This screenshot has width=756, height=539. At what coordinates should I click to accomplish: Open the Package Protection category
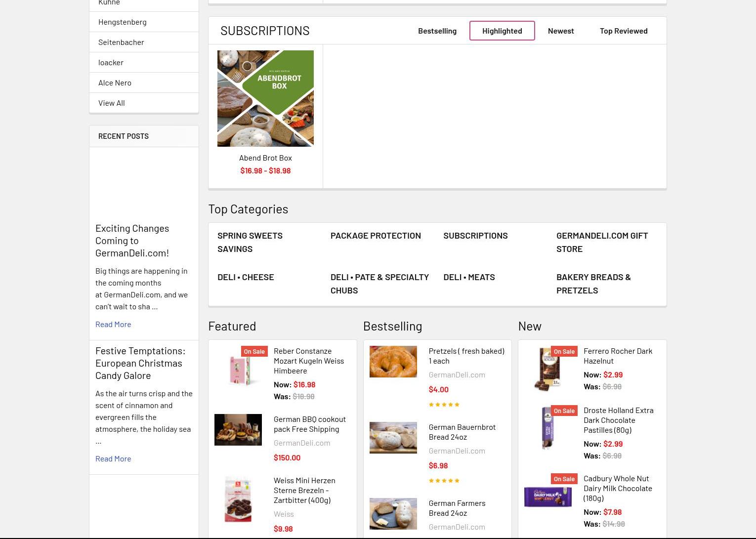click(376, 236)
